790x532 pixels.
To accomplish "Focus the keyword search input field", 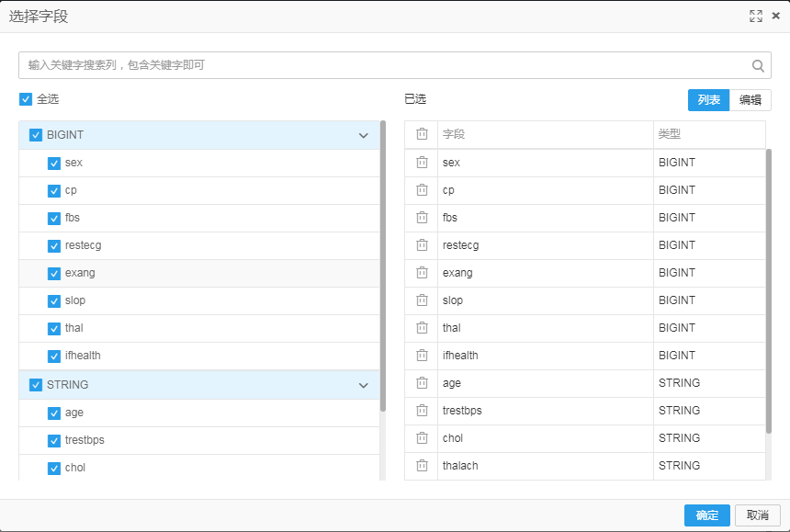I will click(x=386, y=65).
